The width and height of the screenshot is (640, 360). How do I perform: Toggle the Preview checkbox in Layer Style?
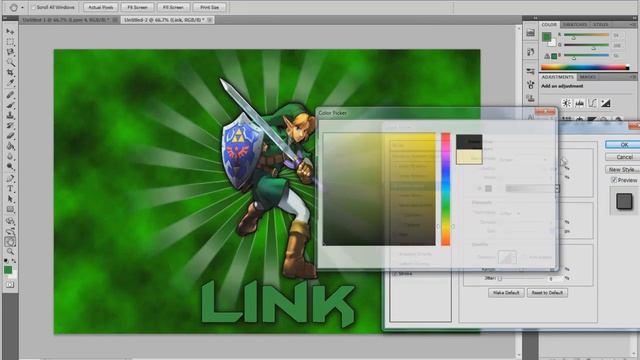[613, 180]
